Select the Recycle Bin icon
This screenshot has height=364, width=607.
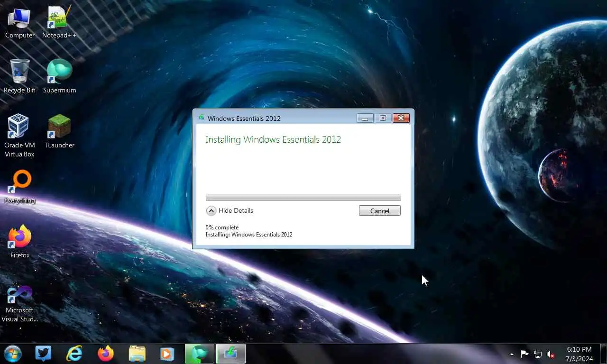point(19,77)
